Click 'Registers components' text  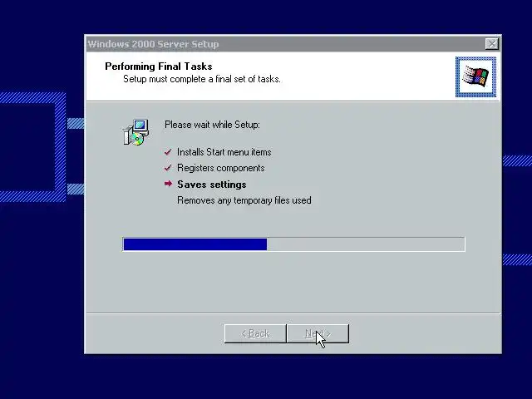pyautogui.click(x=221, y=168)
